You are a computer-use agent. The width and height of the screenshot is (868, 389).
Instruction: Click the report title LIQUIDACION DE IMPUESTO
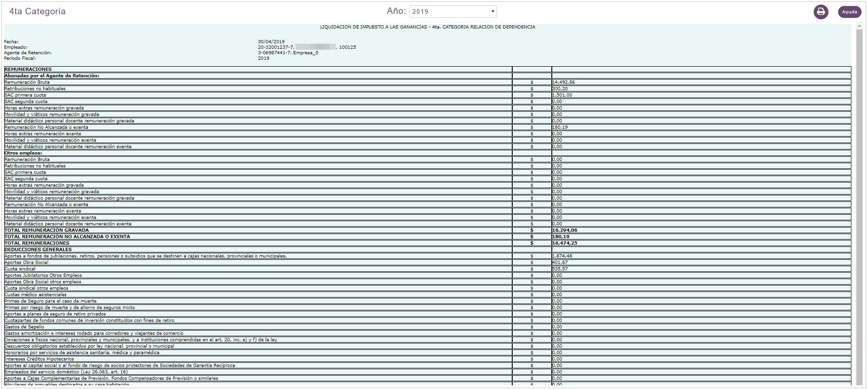(x=428, y=27)
